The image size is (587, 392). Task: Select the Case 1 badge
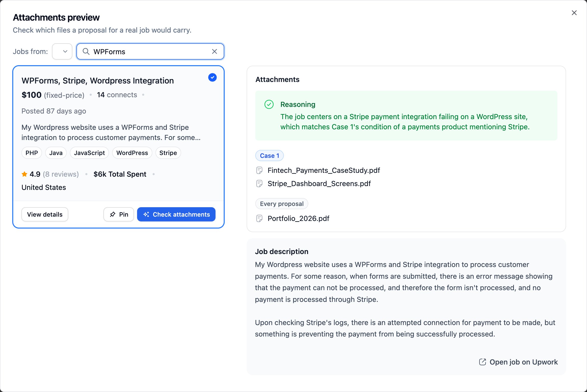[x=270, y=156]
